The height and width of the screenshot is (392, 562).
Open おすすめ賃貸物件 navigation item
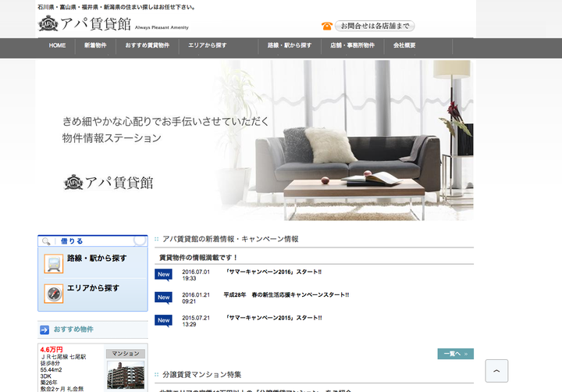coord(147,45)
